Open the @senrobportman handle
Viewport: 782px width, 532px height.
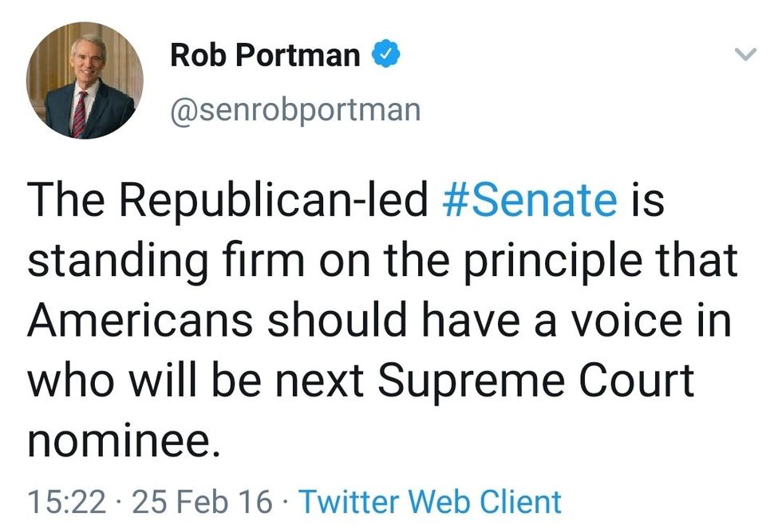294,109
